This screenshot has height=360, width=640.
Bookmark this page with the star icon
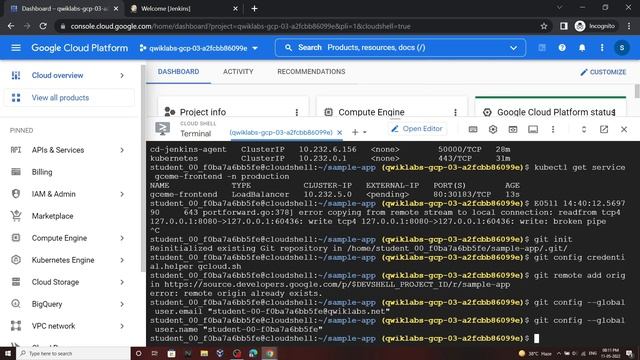(x=544, y=26)
